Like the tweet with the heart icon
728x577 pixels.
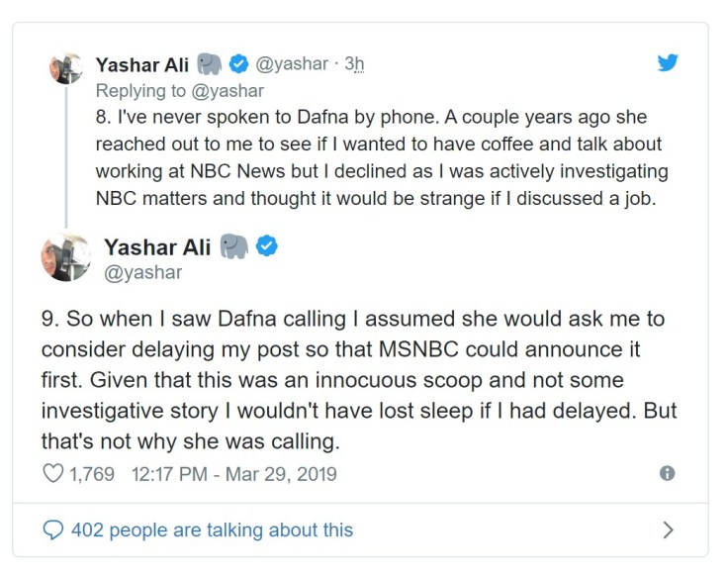click(53, 475)
